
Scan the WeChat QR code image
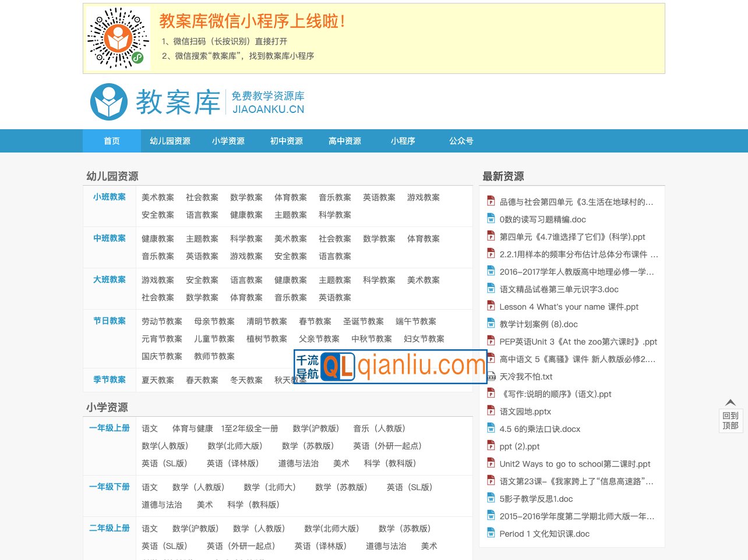[x=118, y=37]
